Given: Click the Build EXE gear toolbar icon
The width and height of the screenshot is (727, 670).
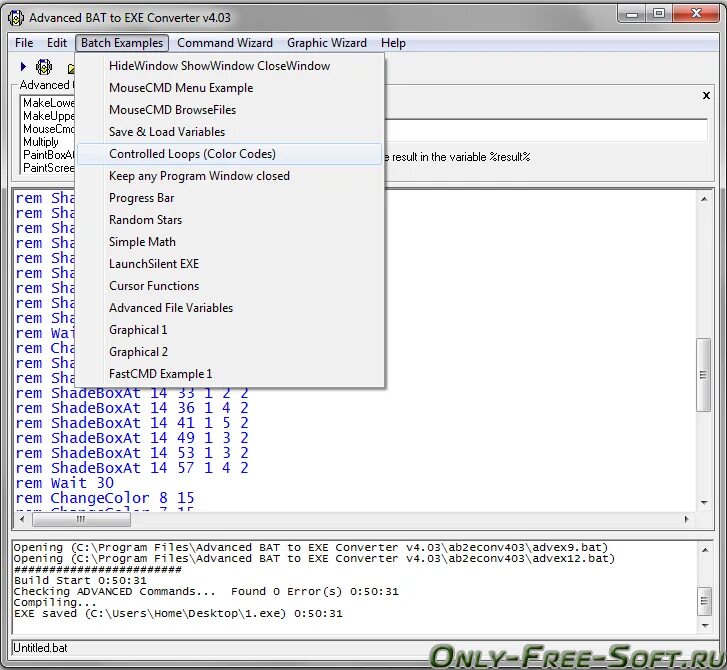Looking at the screenshot, I should point(44,67).
